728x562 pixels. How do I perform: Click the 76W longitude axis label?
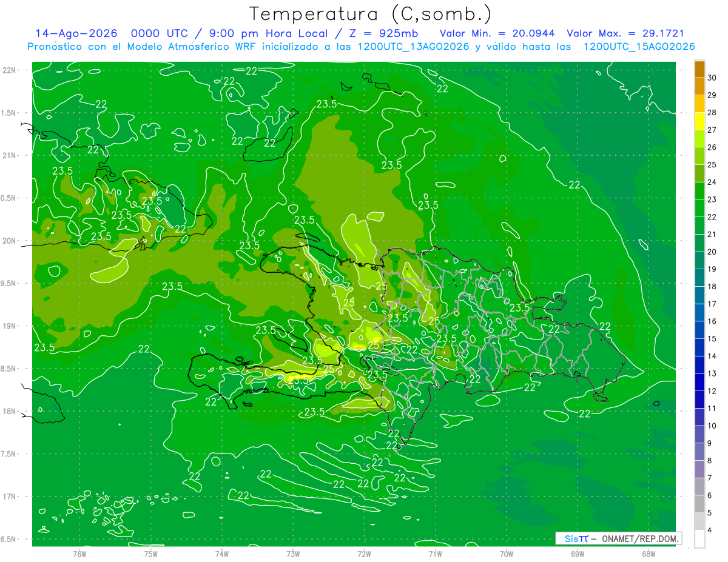pos(79,554)
